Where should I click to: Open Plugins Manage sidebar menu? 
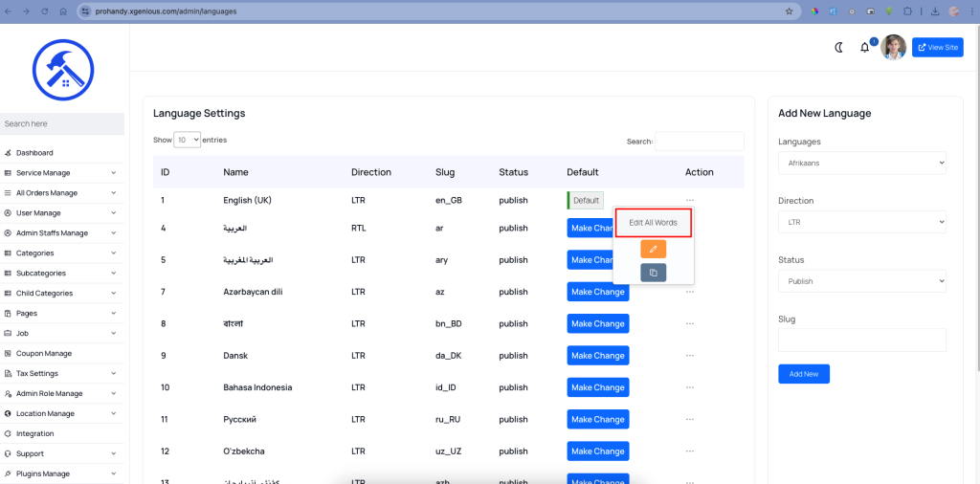click(x=62, y=473)
